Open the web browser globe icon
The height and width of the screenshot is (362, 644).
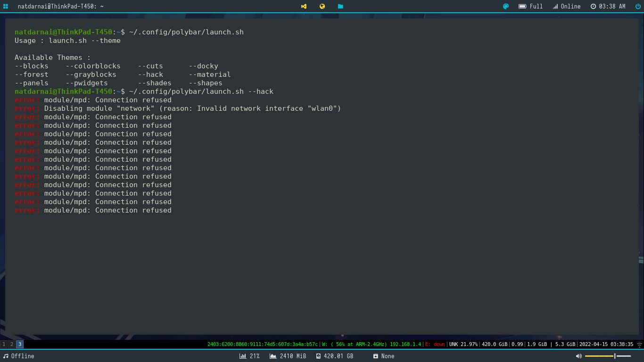[322, 6]
